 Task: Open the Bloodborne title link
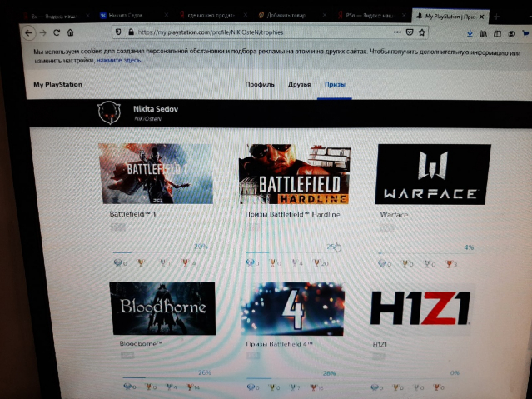141,344
